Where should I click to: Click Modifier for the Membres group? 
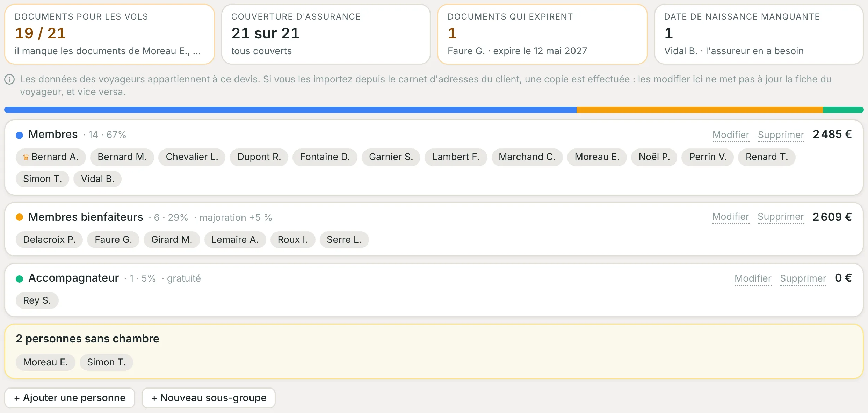(x=731, y=135)
